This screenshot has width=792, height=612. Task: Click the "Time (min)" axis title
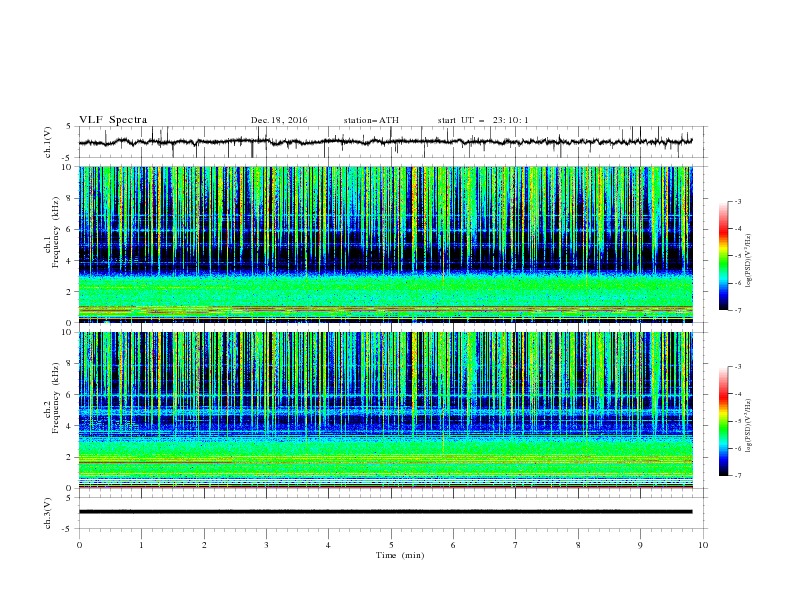[400, 555]
